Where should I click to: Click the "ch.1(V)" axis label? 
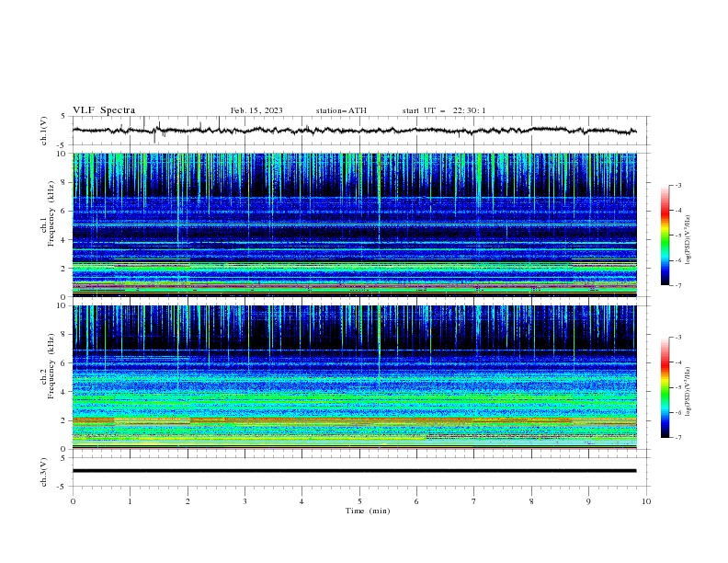coord(44,131)
